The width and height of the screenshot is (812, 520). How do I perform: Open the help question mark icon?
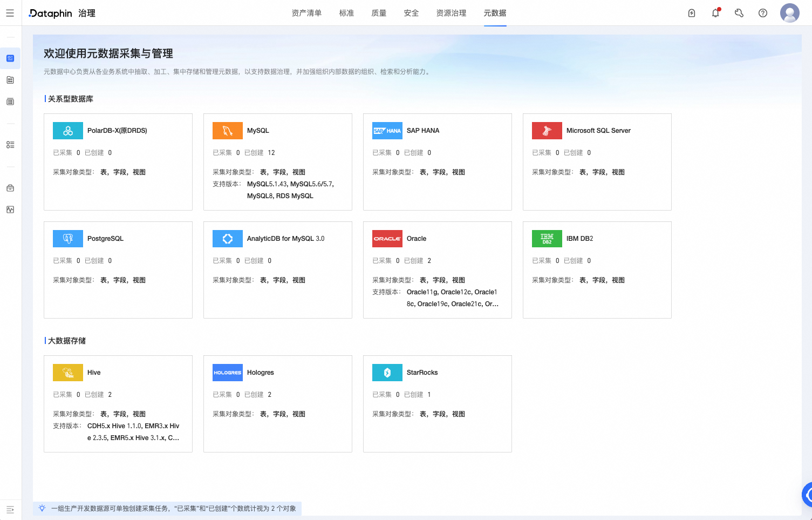coord(762,12)
